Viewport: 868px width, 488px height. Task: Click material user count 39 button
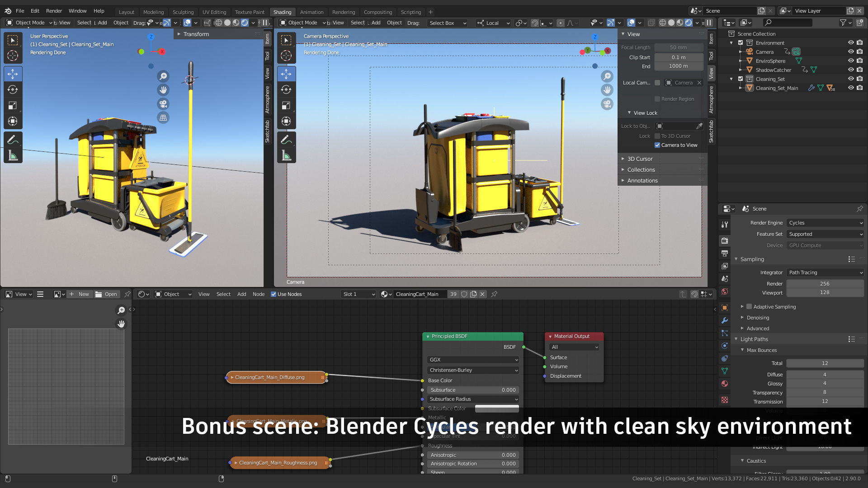click(453, 294)
